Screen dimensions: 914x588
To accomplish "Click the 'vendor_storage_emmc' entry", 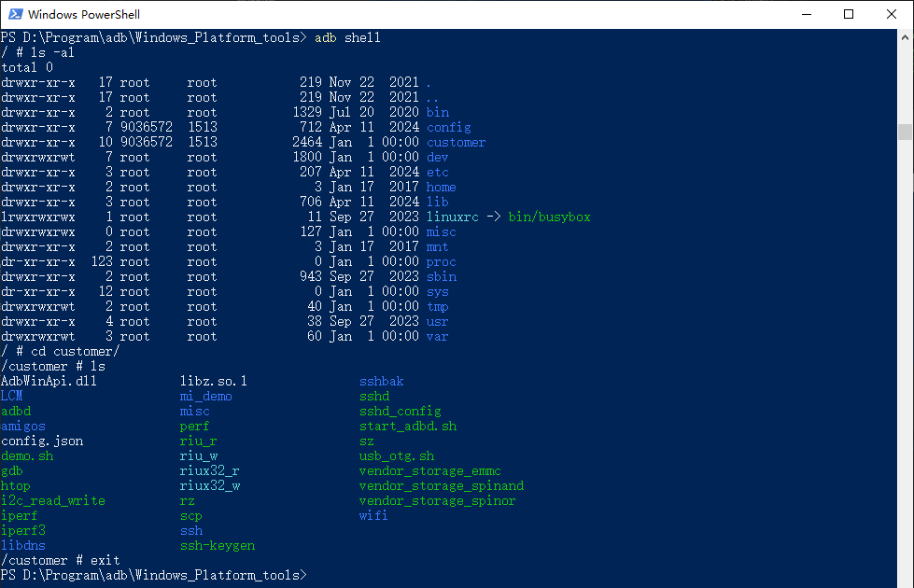I will (x=429, y=470).
